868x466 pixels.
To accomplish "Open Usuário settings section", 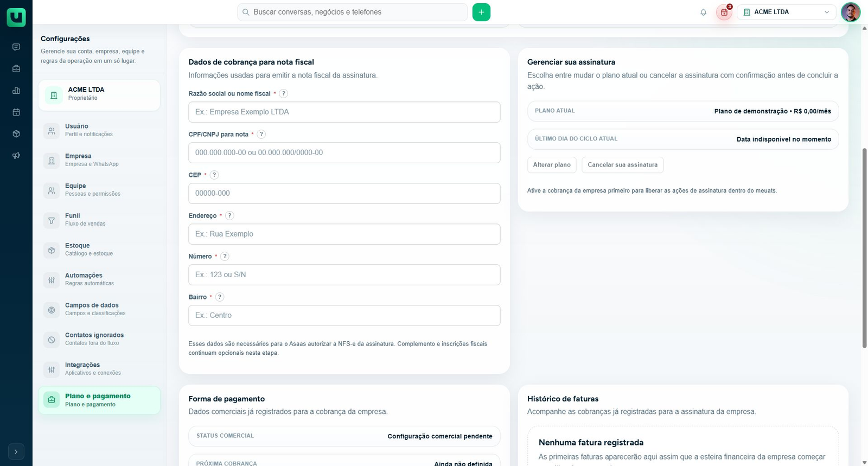I will [x=99, y=130].
